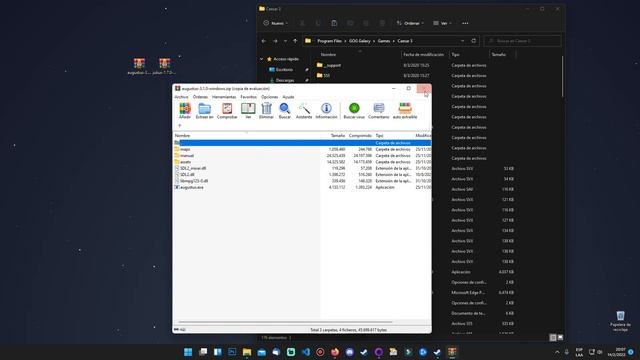Select libmpg123-0.dll in the archive
The height and width of the screenshot is (360, 640).
coord(302,181)
